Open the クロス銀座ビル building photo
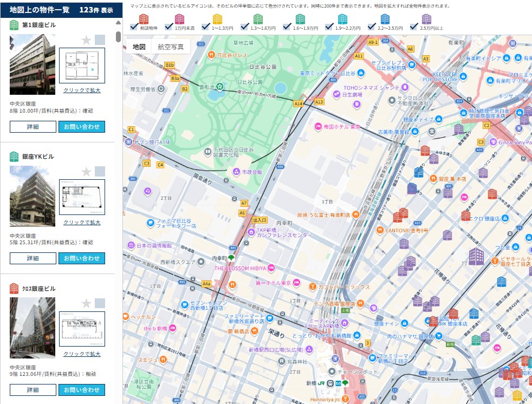The image size is (532, 404). tap(33, 328)
